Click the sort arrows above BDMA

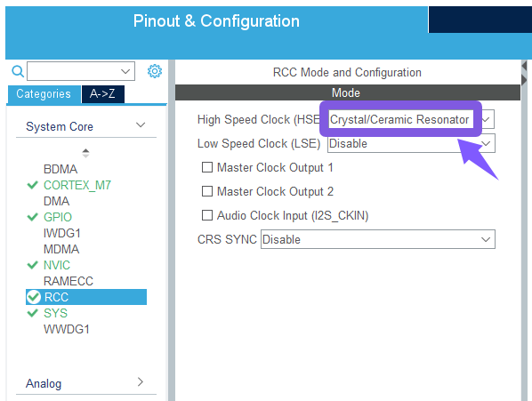pyautogui.click(x=85, y=153)
